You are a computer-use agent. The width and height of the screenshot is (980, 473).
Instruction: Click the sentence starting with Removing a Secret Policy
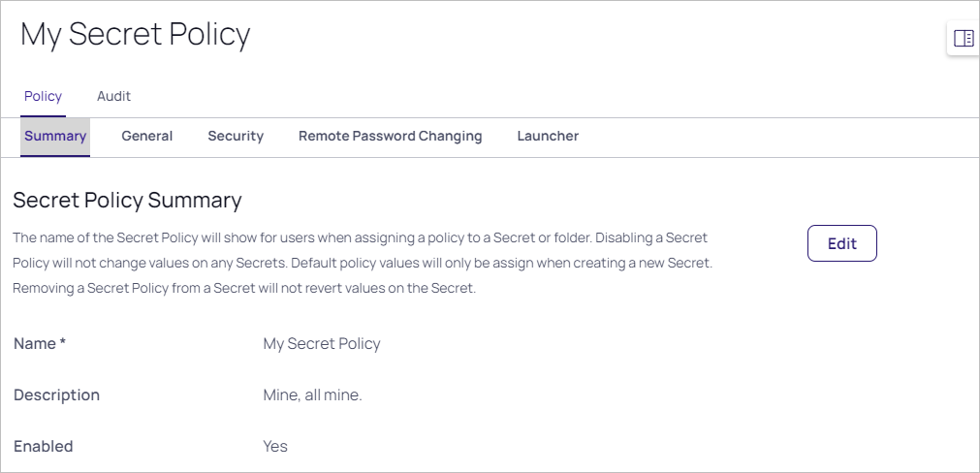pos(244,289)
